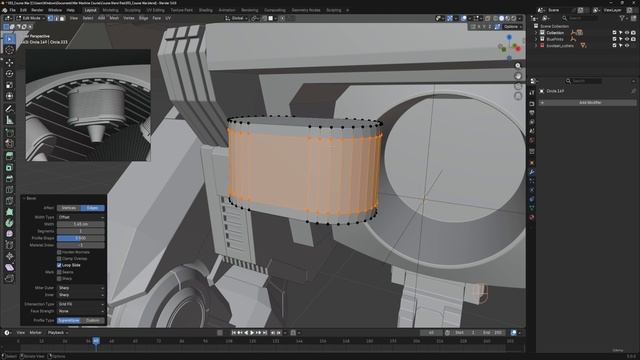Click the outliner filter funnel icon

[622, 18]
